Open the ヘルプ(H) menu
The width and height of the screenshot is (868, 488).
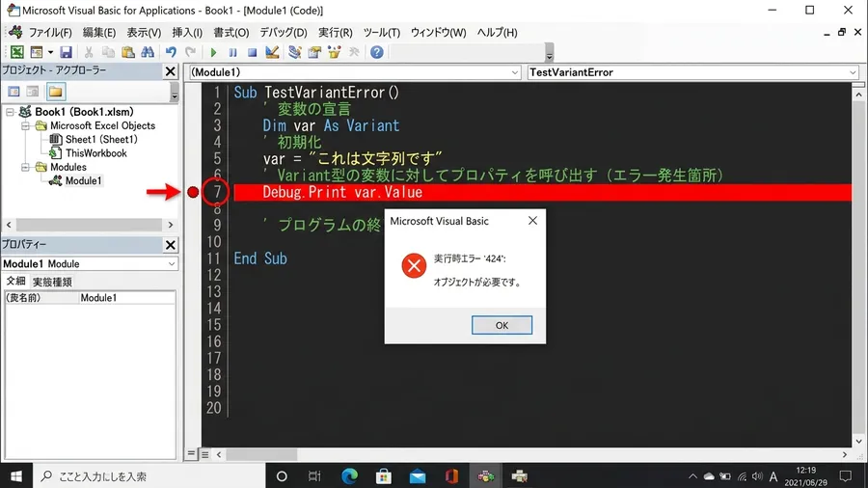pyautogui.click(x=497, y=33)
